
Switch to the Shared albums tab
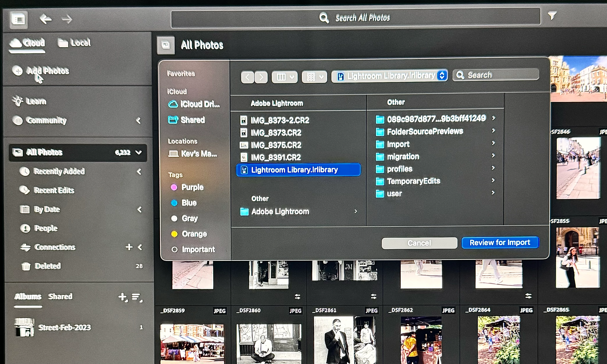coord(60,296)
